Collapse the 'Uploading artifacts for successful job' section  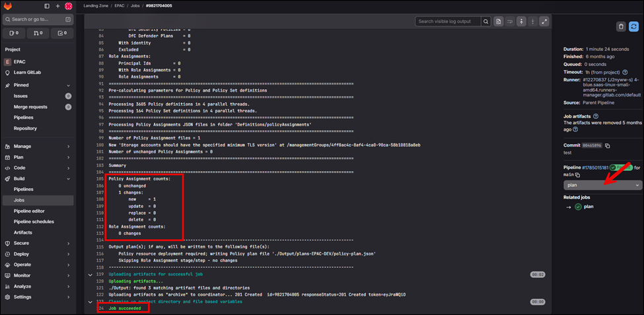click(x=90, y=274)
